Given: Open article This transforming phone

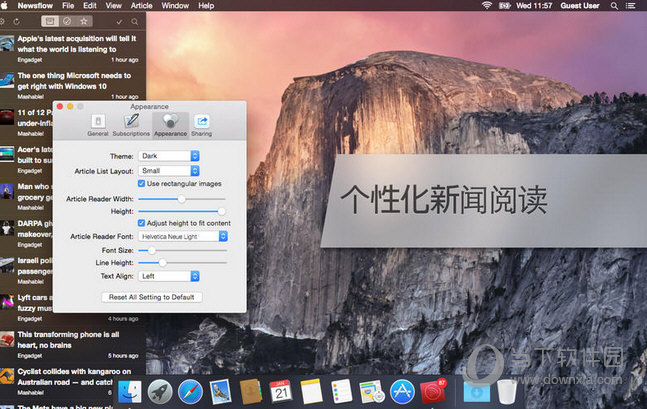Looking at the screenshot, I should (x=73, y=345).
